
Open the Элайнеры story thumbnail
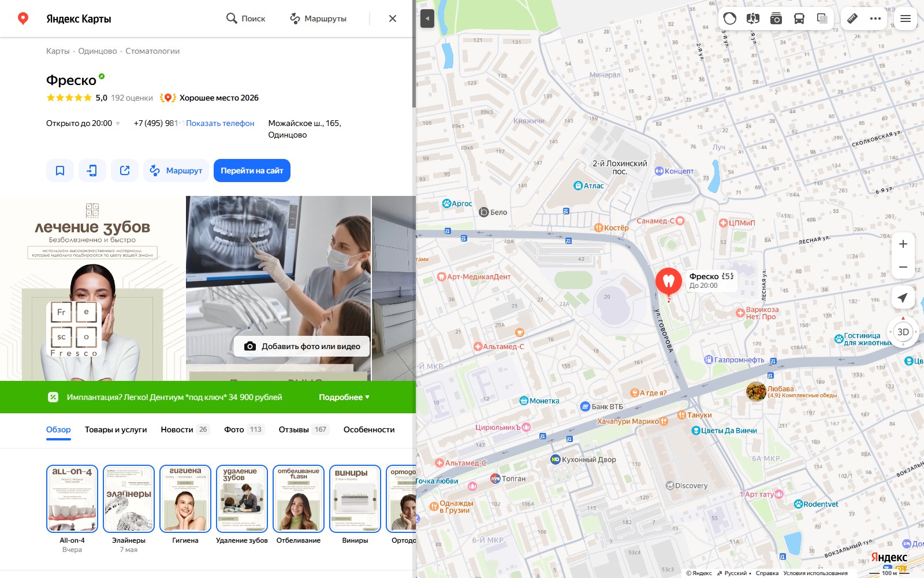point(129,498)
